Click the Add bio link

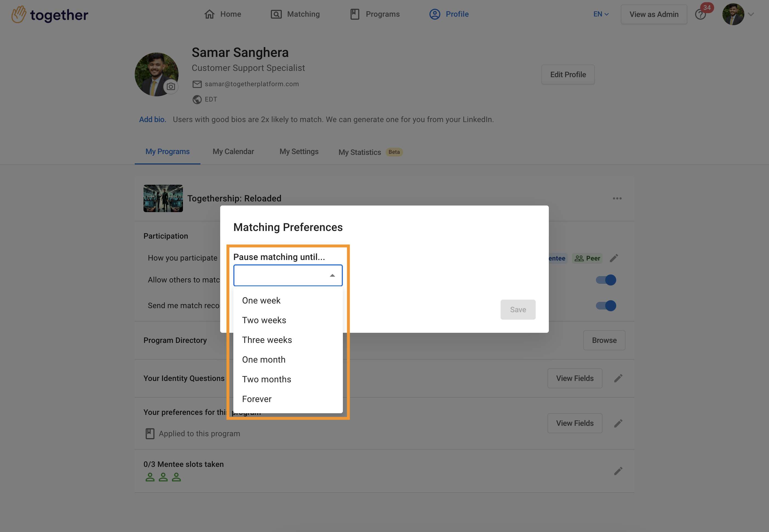(152, 119)
